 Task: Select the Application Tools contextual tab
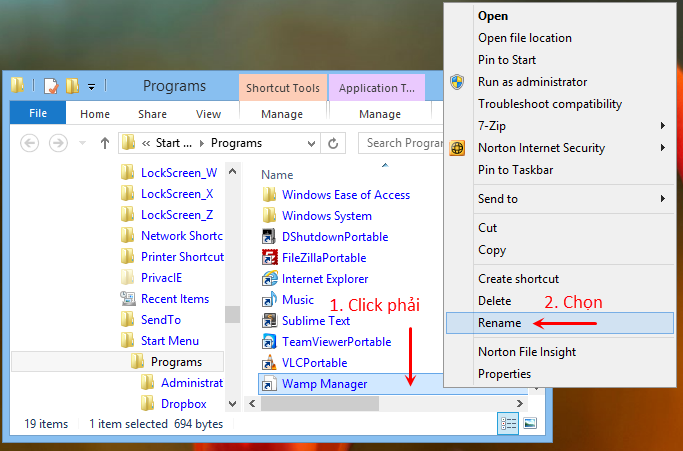(377, 88)
